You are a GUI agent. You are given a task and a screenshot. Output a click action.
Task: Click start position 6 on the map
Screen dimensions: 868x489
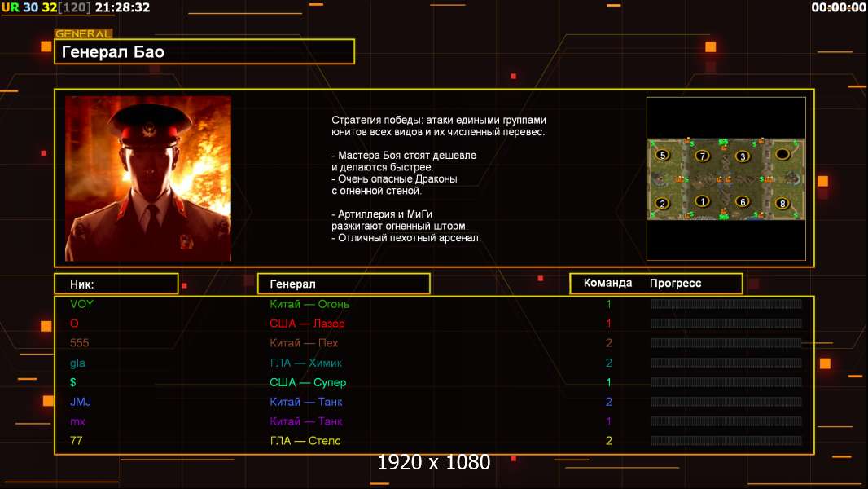click(x=743, y=201)
